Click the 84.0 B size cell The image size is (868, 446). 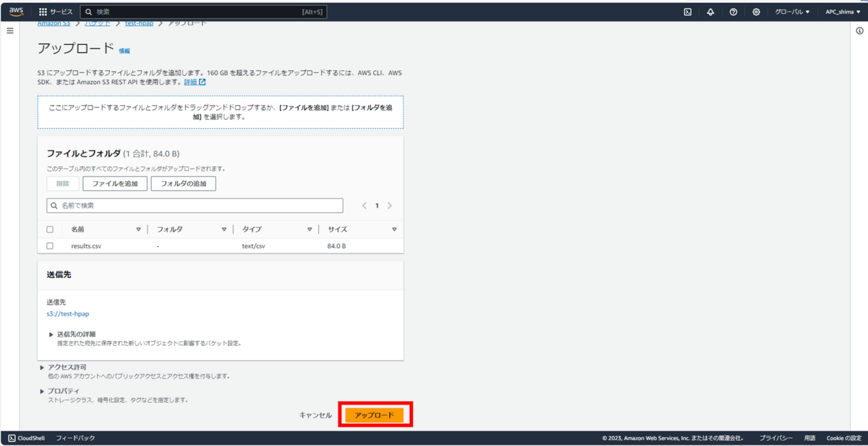(336, 246)
